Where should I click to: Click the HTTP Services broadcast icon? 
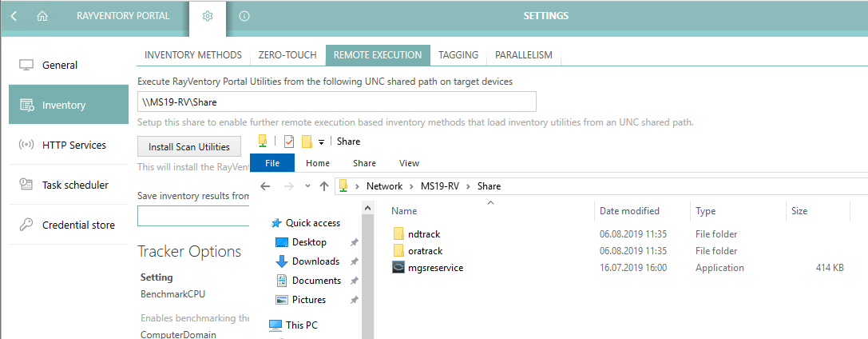point(26,146)
